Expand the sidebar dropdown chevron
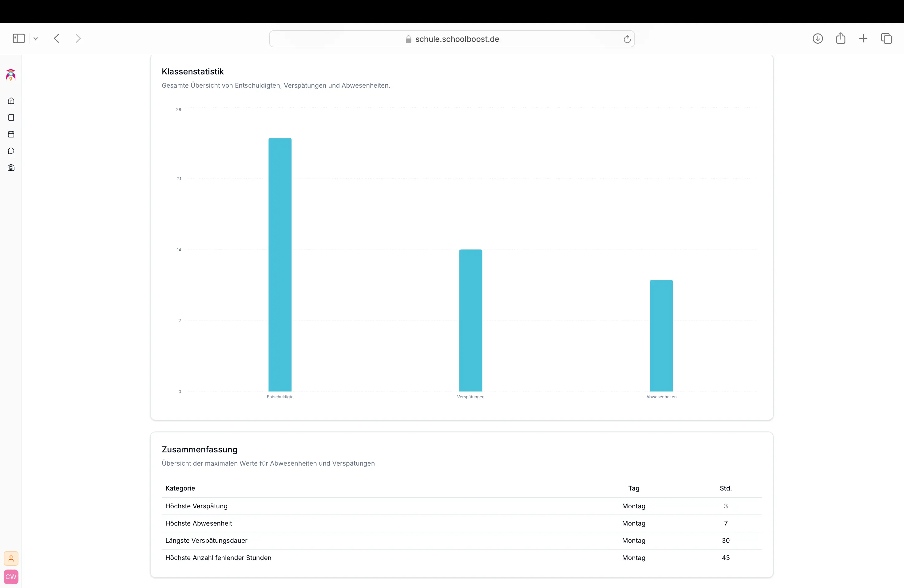Viewport: 904px width, 588px height. point(36,38)
